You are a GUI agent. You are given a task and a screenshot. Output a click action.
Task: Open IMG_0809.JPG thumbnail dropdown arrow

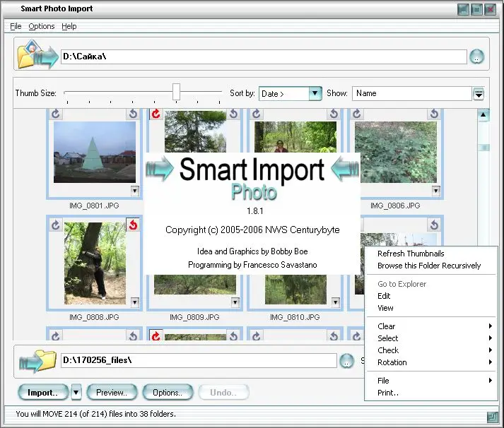tap(235, 302)
